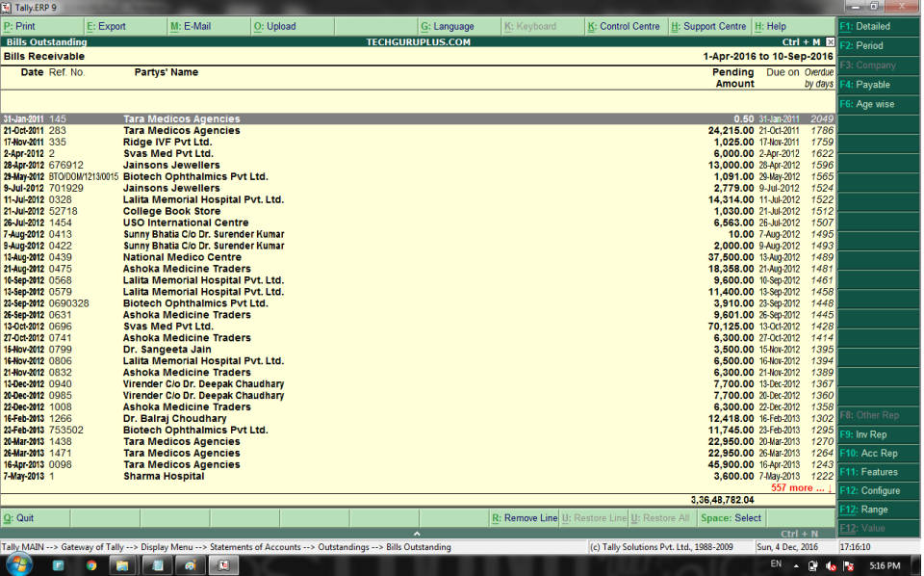Click the Due on column header
The width and height of the screenshot is (924, 576).
tap(783, 72)
